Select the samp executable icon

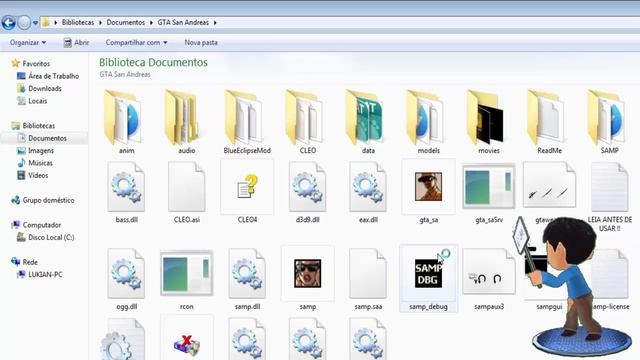pyautogui.click(x=307, y=273)
